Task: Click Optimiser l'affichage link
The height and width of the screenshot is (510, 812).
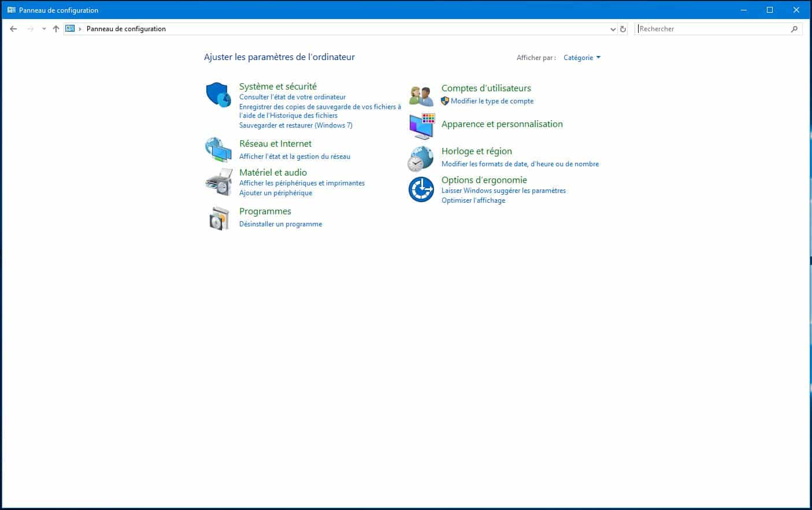Action: (x=473, y=200)
